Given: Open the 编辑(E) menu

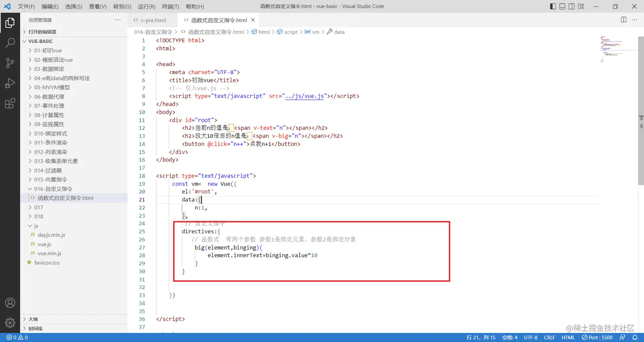Looking at the screenshot, I should (50, 6).
